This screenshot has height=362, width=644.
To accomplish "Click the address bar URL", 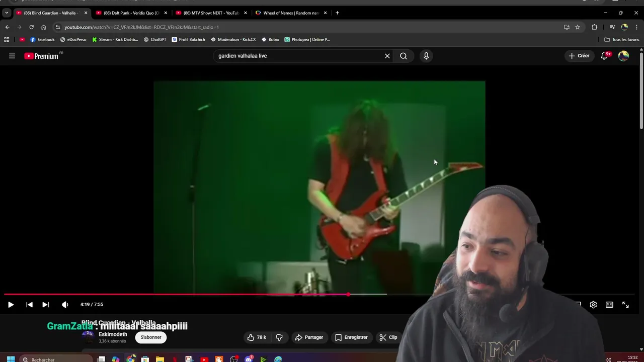I will tap(141, 27).
